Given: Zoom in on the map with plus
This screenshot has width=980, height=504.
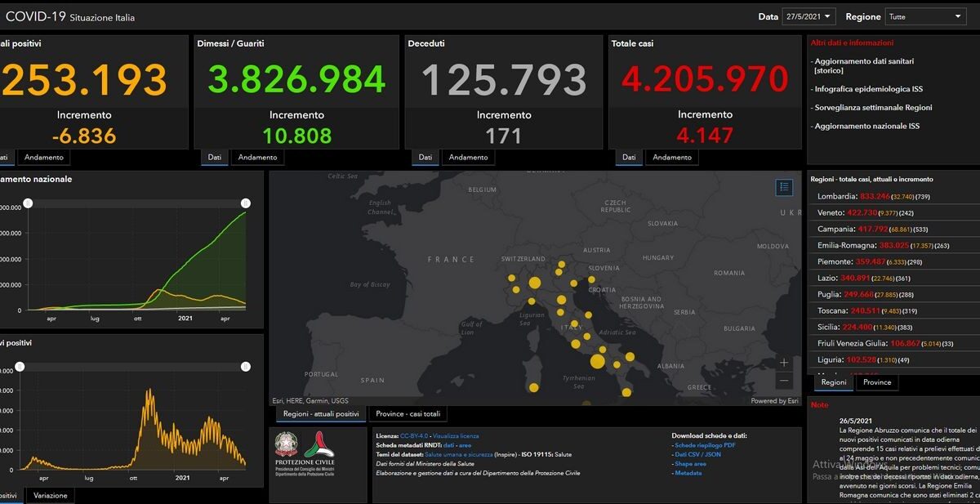Looking at the screenshot, I should (x=784, y=363).
